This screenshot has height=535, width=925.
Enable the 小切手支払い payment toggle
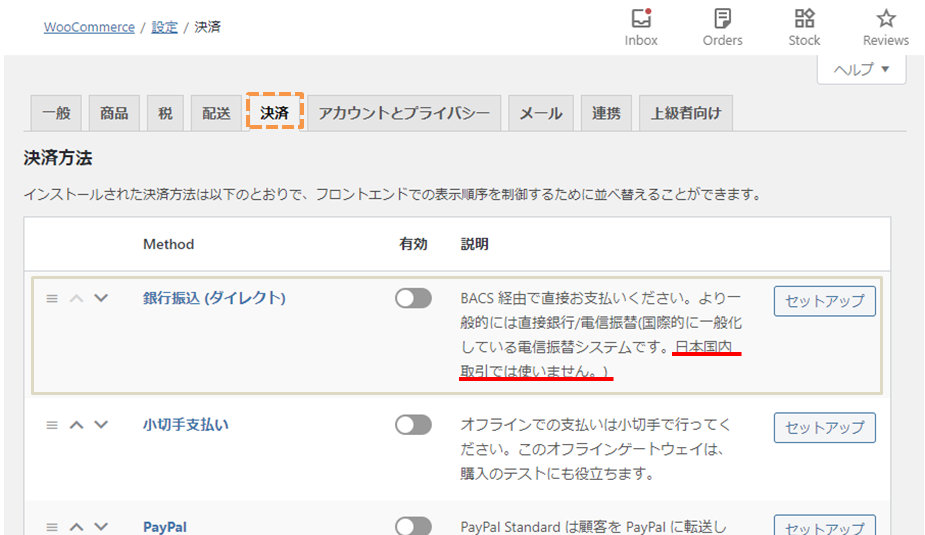pos(414,425)
